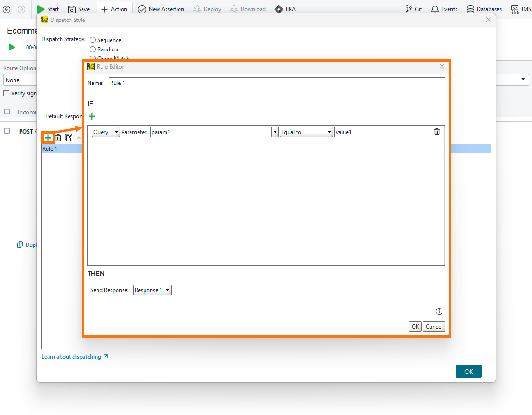Add a new rule with the green plus icon

click(x=48, y=137)
